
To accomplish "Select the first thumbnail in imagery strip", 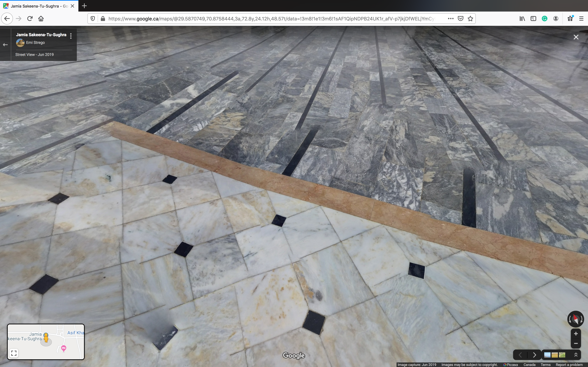I will (547, 355).
